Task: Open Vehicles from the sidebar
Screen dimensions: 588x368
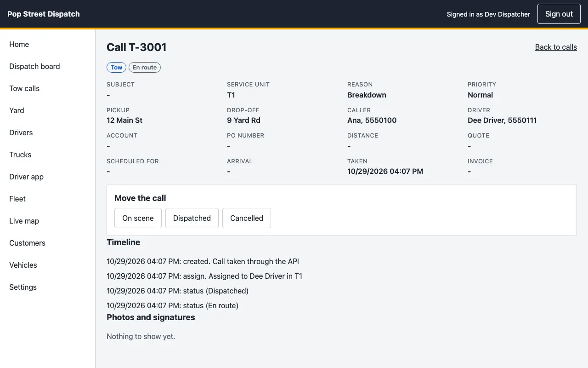Action: [x=23, y=265]
